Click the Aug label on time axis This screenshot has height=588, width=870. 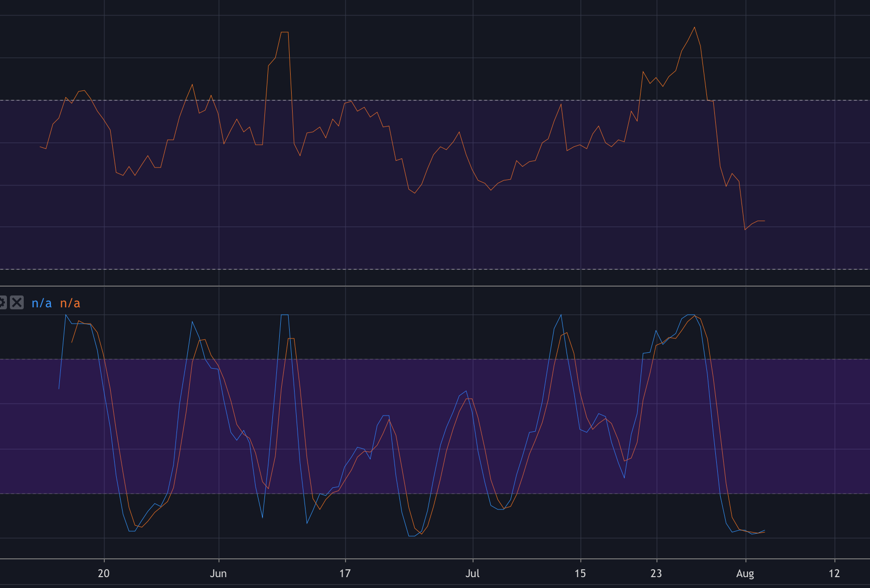pos(745,573)
